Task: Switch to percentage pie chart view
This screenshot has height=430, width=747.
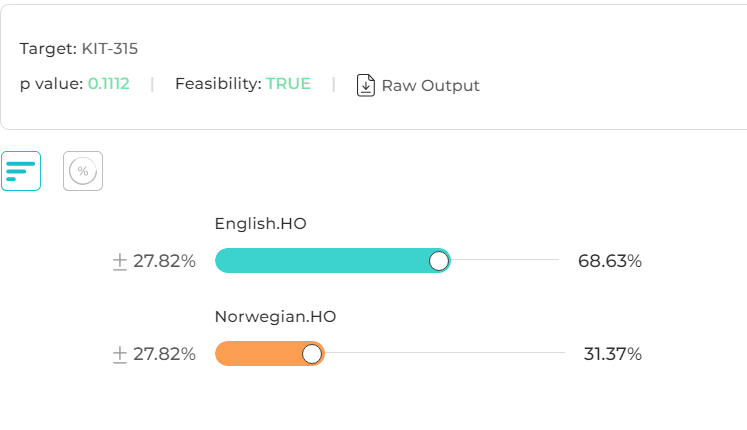Action: pos(83,171)
